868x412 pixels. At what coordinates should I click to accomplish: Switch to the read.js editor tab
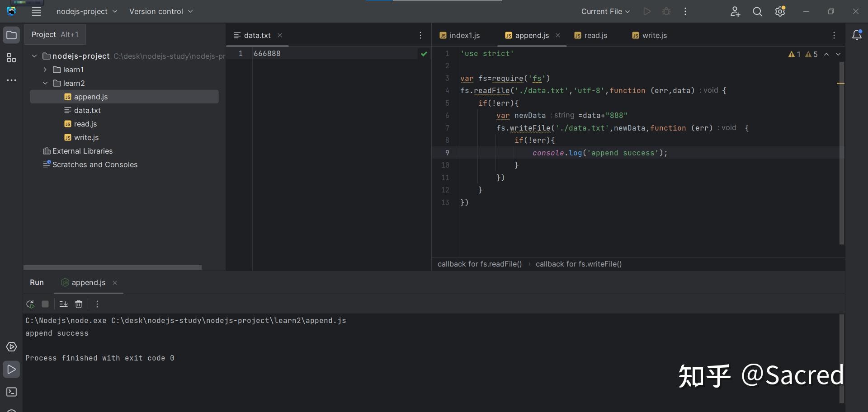[590, 35]
